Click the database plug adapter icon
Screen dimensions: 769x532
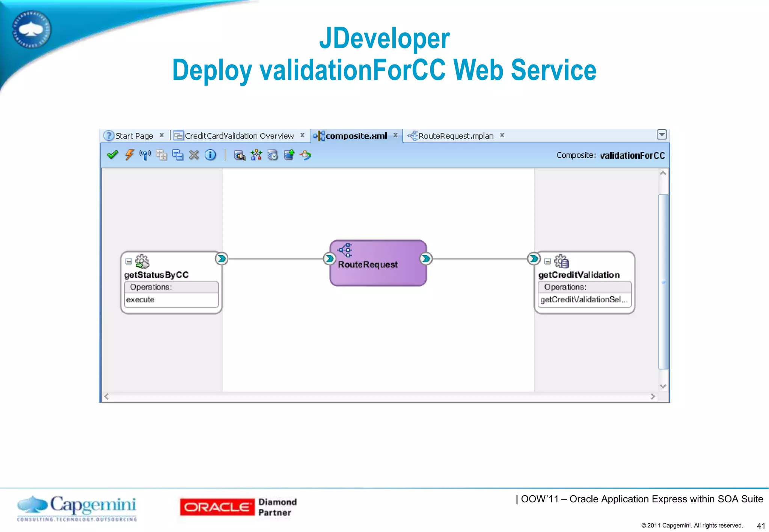pyautogui.click(x=240, y=155)
